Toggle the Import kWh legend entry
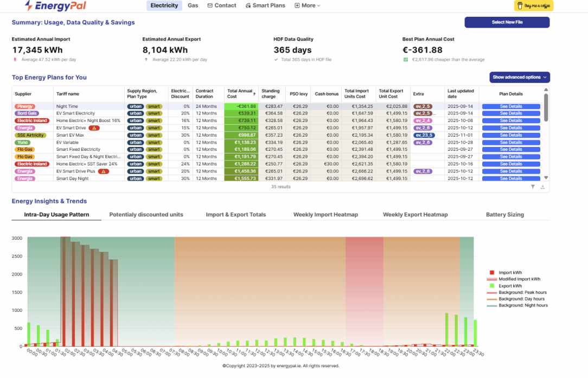 506,273
